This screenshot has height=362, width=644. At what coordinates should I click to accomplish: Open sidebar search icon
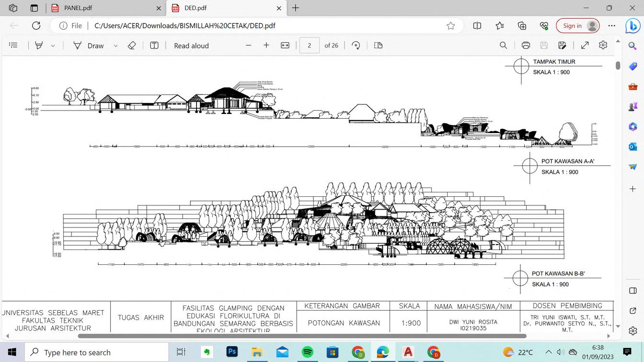point(632,45)
